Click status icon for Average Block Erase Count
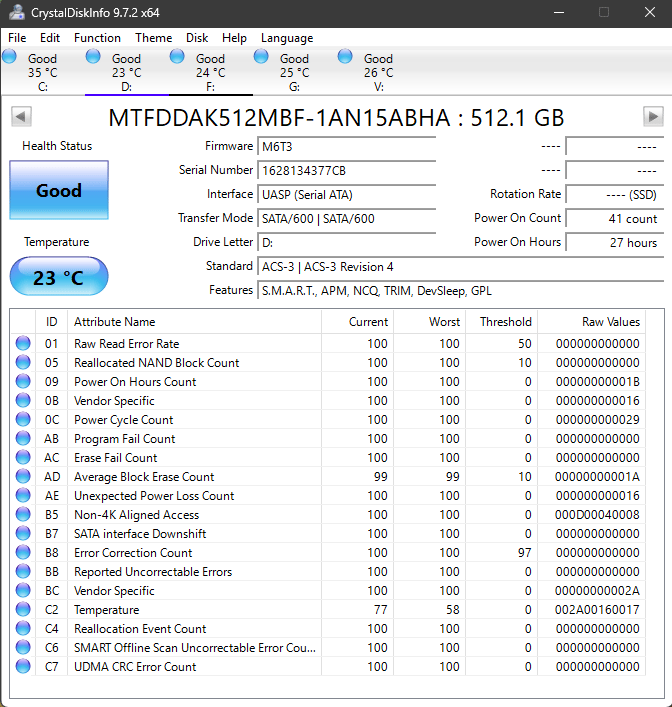672x707 pixels. click(23, 476)
